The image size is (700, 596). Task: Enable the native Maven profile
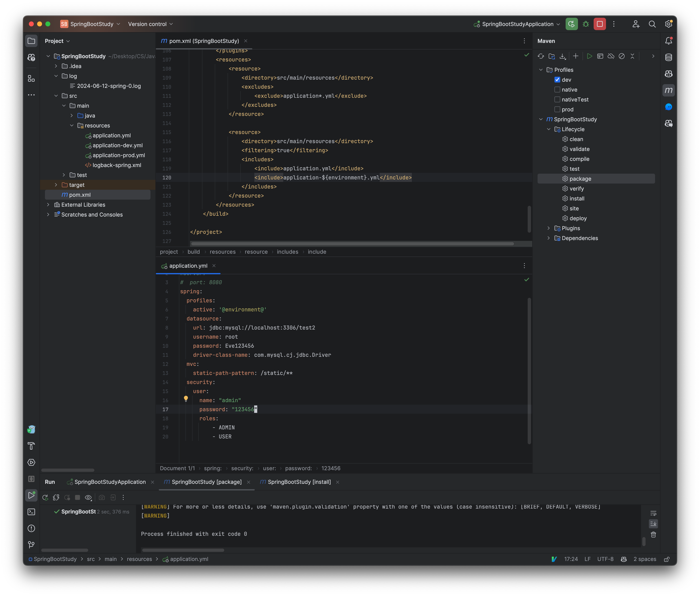(x=558, y=90)
